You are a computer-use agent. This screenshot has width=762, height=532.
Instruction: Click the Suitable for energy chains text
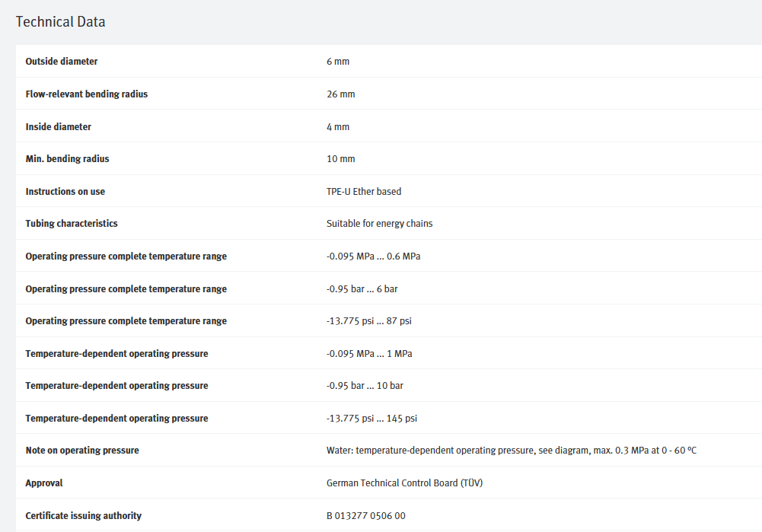(380, 224)
